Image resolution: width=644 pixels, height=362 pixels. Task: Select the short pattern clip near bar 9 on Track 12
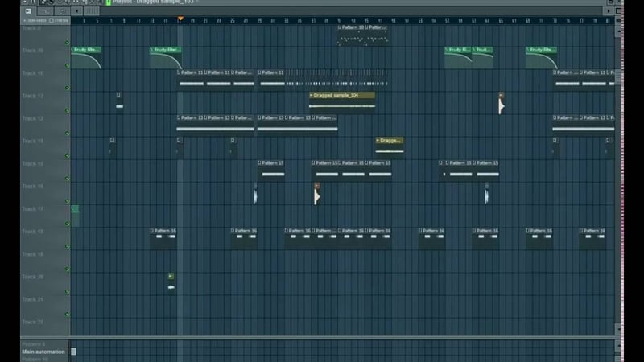119,102
